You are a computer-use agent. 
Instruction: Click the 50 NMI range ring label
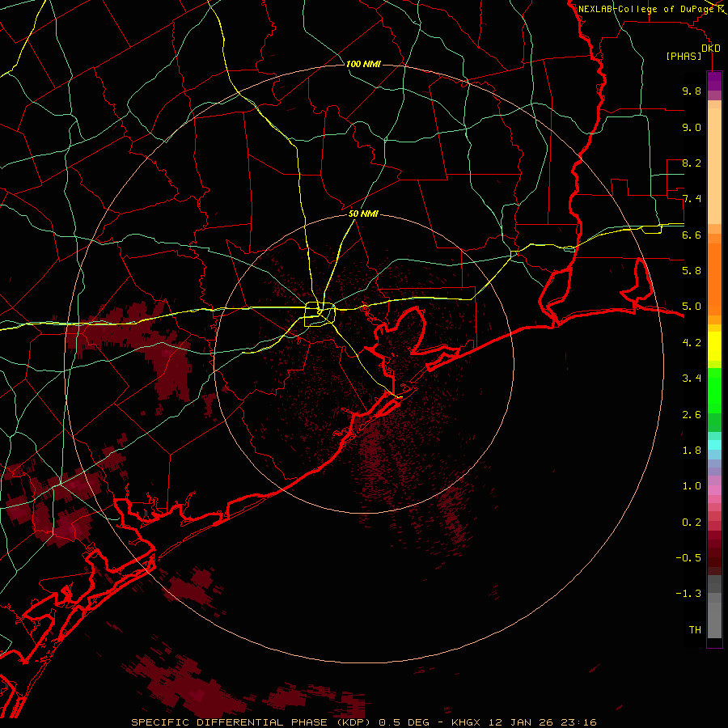pyautogui.click(x=363, y=214)
